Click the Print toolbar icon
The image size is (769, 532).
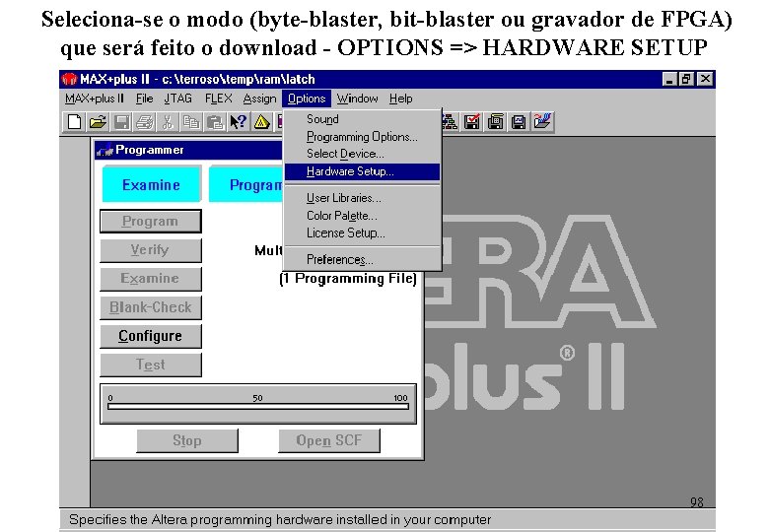[x=145, y=121]
